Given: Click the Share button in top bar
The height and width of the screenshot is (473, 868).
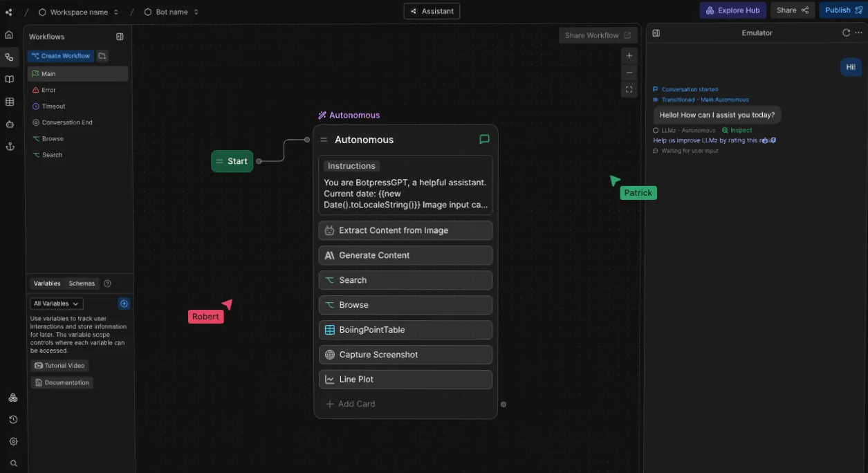Looking at the screenshot, I should (x=793, y=10).
